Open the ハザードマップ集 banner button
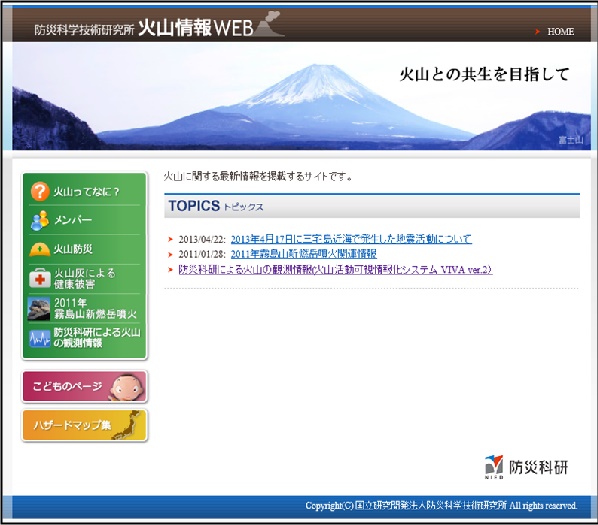 pyautogui.click(x=84, y=425)
